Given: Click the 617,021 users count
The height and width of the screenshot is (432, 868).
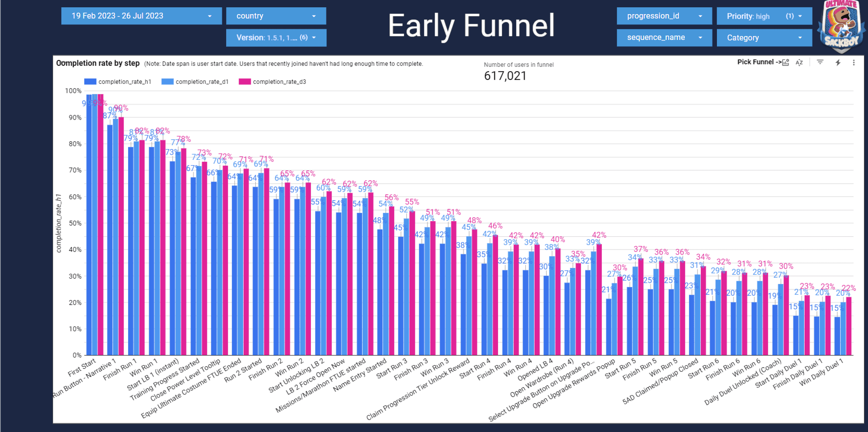Looking at the screenshot, I should (x=505, y=76).
